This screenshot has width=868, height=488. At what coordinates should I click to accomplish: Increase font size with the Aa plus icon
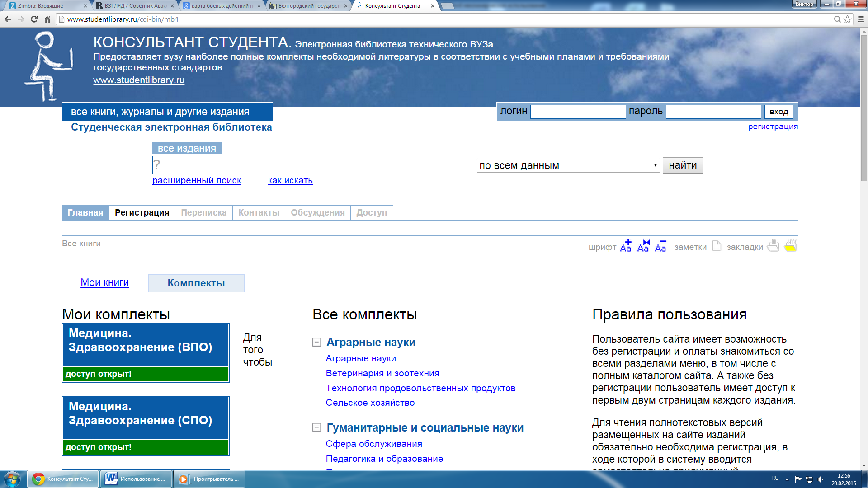[626, 246]
